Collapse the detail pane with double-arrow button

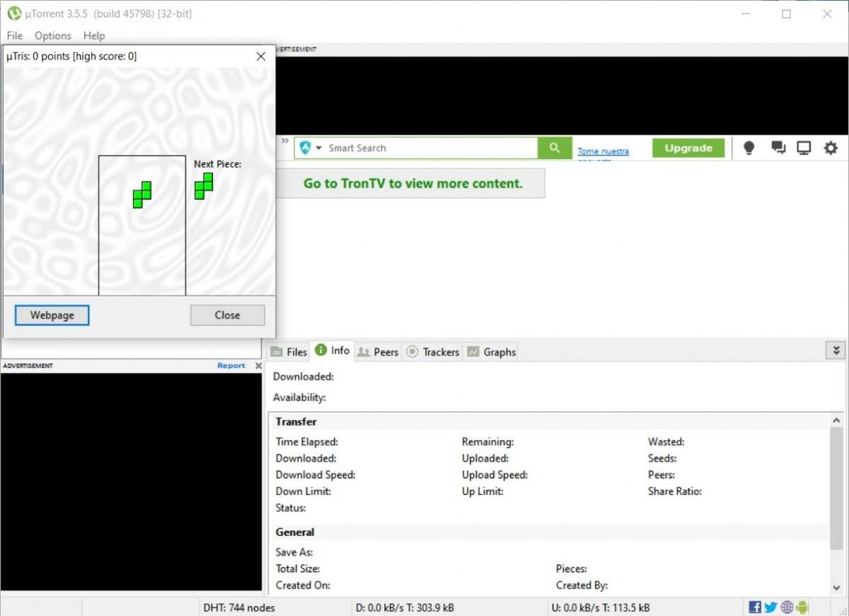coord(836,350)
